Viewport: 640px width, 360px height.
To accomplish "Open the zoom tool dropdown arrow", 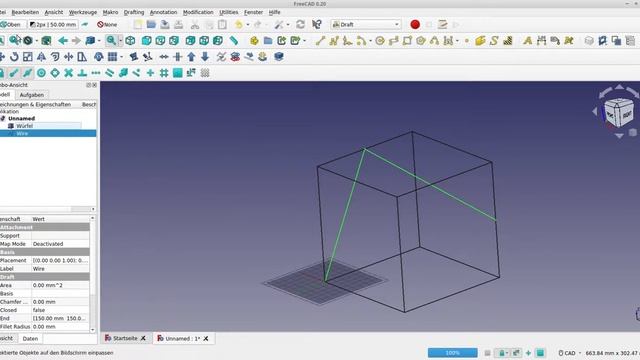I will tap(120, 41).
